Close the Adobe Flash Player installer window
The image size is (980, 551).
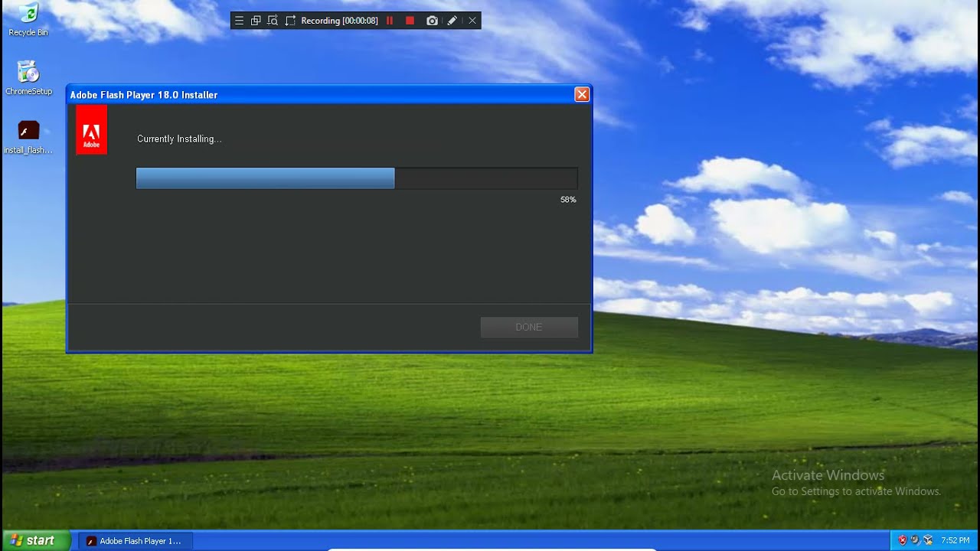click(x=582, y=94)
